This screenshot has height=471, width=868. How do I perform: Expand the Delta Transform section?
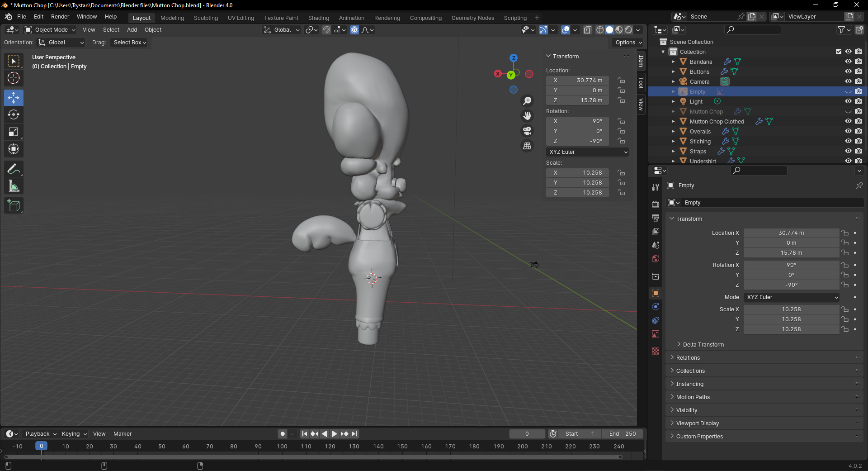point(703,345)
